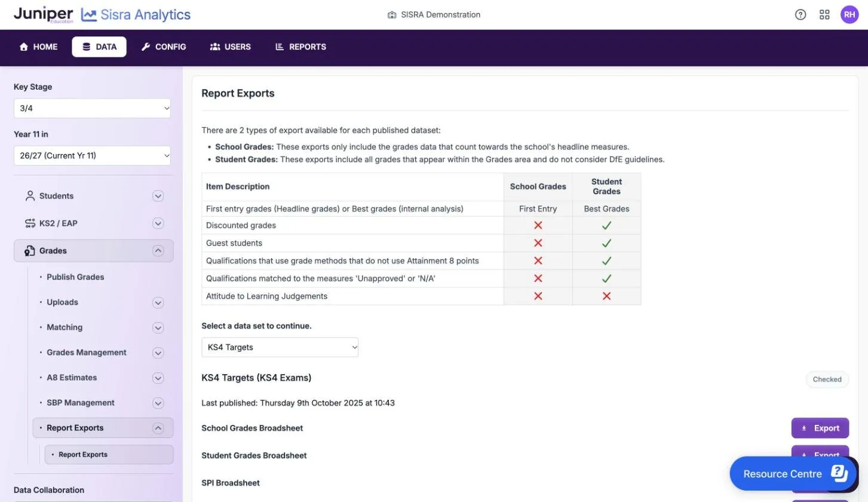Click the Data Collaboration sidebar heading
This screenshot has height=502, width=868.
(x=49, y=490)
